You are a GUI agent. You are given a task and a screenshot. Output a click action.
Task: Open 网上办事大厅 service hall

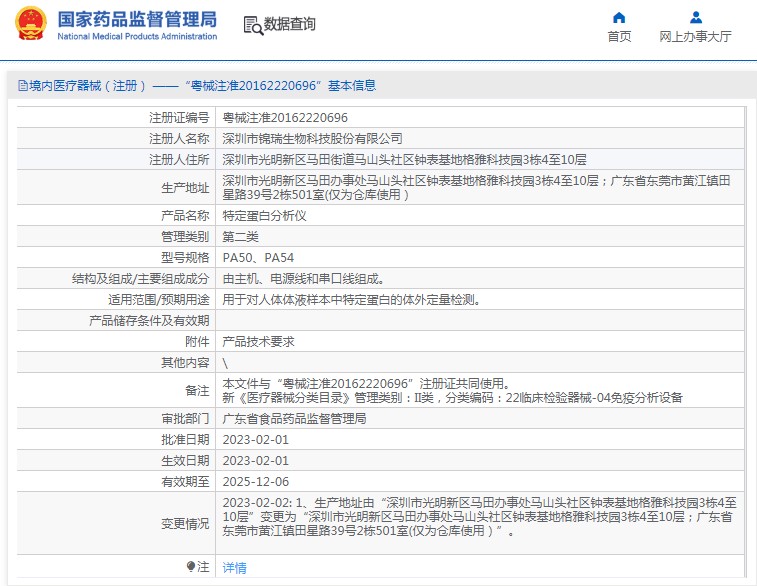click(696, 36)
